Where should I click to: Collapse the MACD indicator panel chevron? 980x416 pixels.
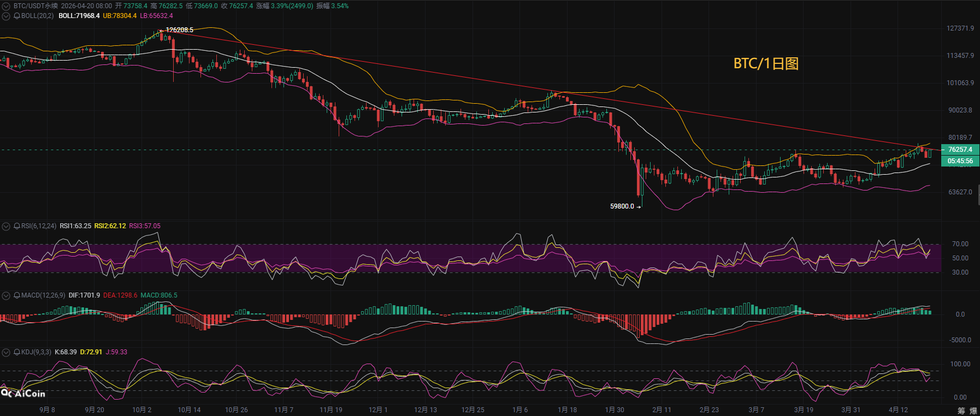6,295
